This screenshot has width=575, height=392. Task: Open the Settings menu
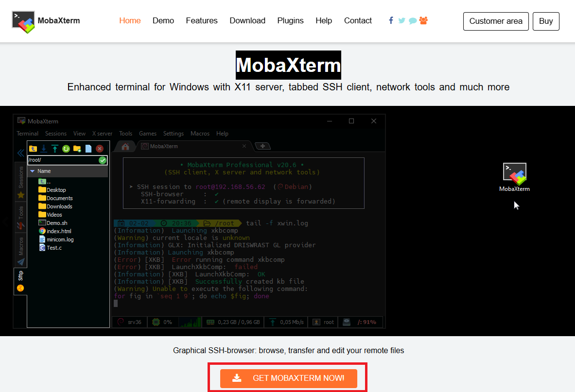174,134
